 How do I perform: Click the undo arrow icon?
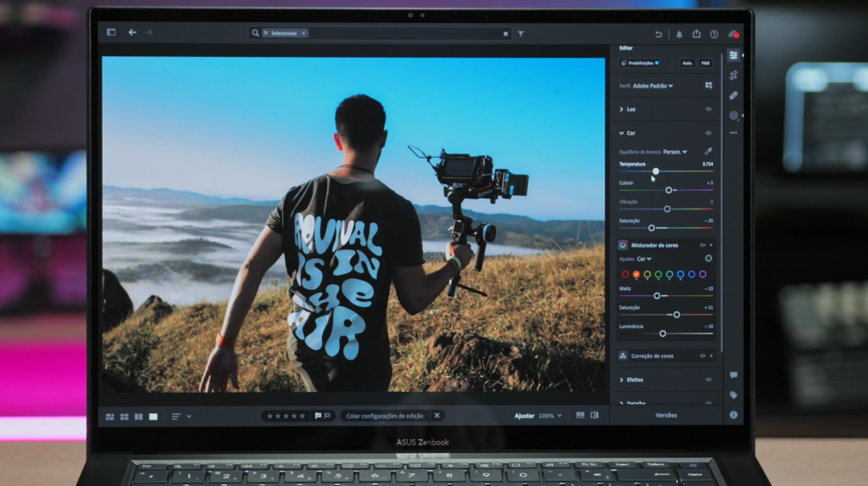click(x=659, y=35)
